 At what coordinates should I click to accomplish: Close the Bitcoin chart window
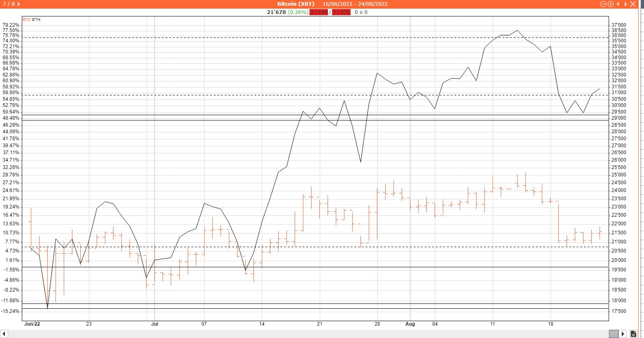633,4
